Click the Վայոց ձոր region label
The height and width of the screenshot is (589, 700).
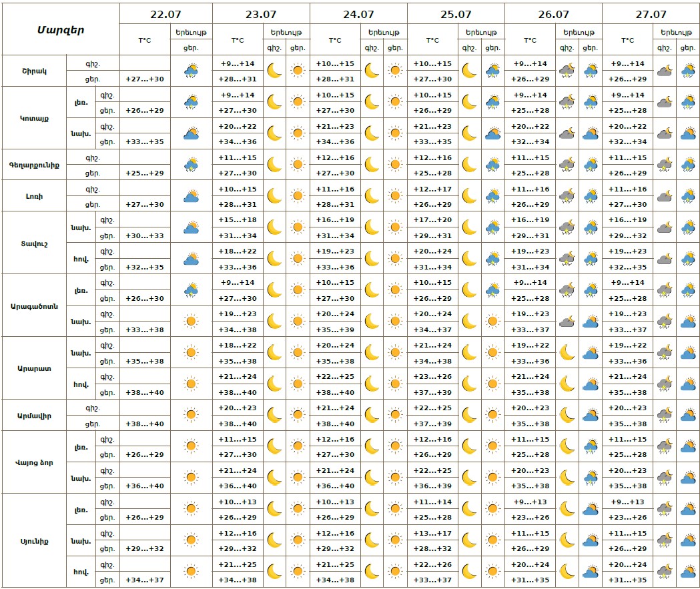tap(34, 462)
